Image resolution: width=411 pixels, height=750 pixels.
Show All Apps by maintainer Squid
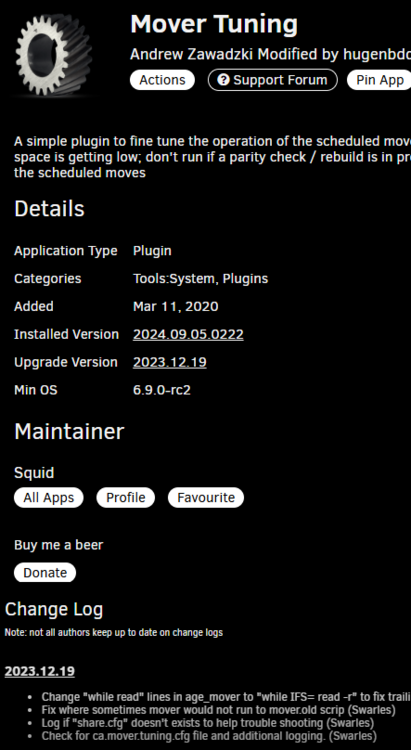tap(49, 497)
